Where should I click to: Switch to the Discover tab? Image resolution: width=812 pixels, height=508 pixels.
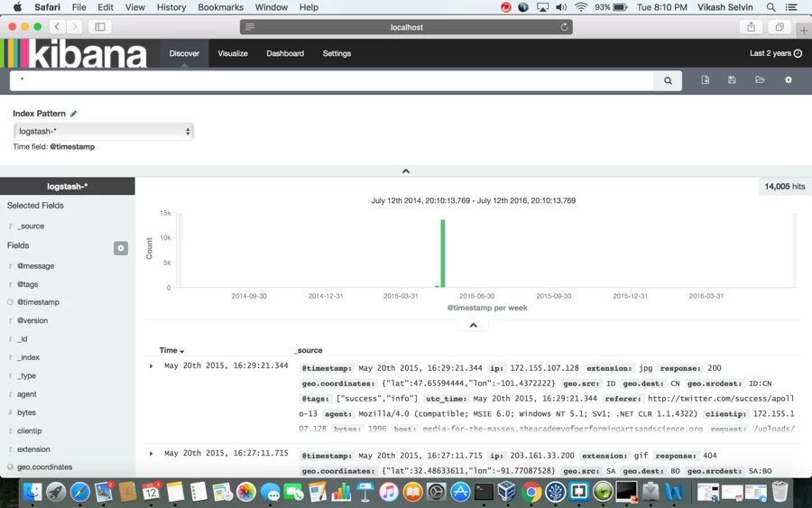[184, 53]
